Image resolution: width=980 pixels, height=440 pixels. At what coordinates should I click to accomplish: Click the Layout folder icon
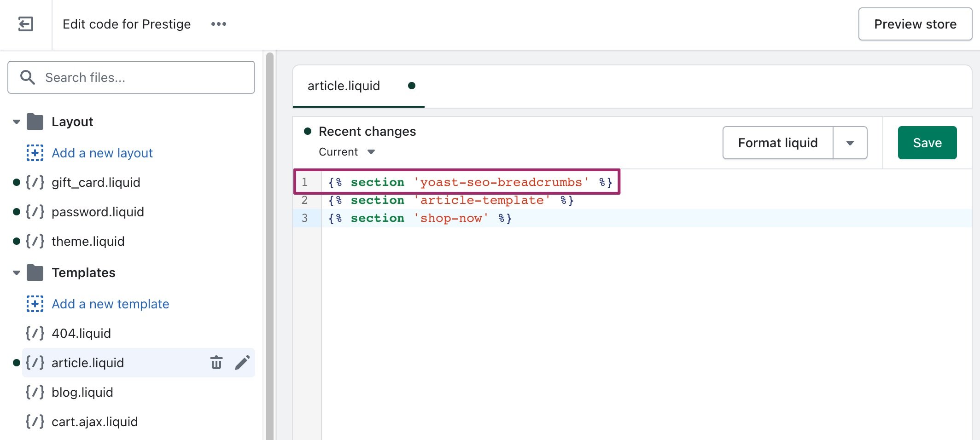pos(35,122)
